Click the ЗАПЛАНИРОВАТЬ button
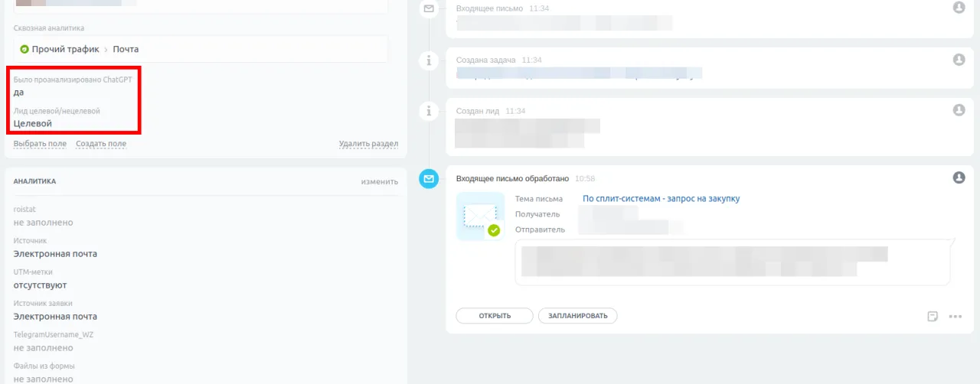This screenshot has height=384, width=980. pos(577,316)
